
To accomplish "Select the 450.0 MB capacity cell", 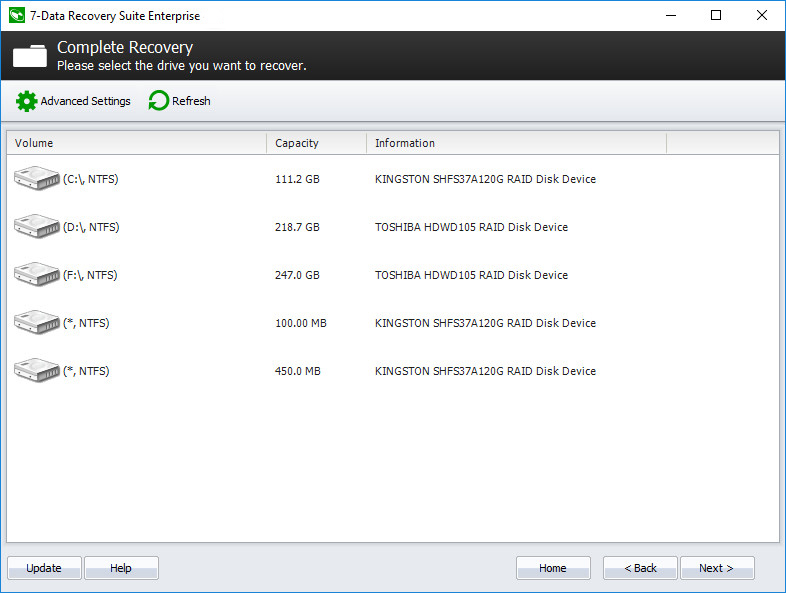I will click(298, 371).
